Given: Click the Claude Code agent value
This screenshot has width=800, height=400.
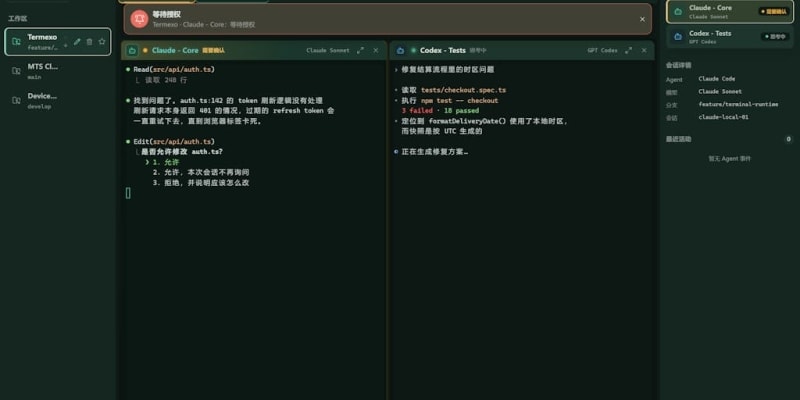Looking at the screenshot, I should pos(716,79).
